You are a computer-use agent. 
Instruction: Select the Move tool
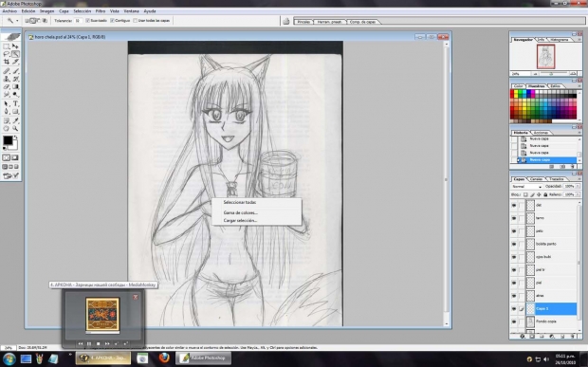(15, 46)
